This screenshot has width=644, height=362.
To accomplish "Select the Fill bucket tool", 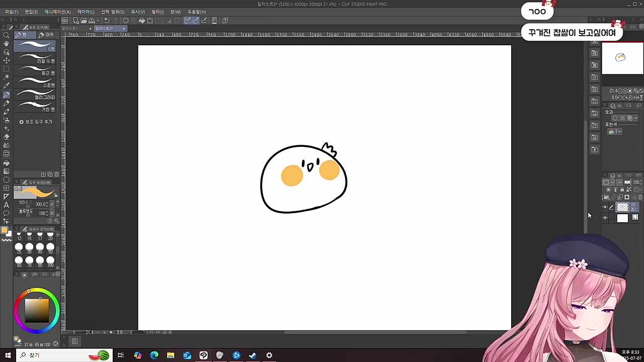I will coord(7,162).
